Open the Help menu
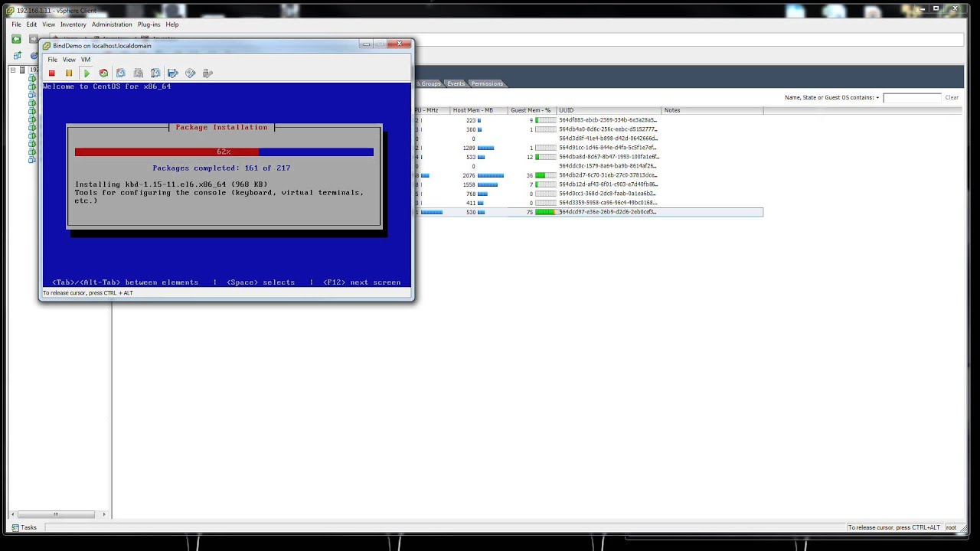Image resolution: width=980 pixels, height=551 pixels. (x=172, y=24)
